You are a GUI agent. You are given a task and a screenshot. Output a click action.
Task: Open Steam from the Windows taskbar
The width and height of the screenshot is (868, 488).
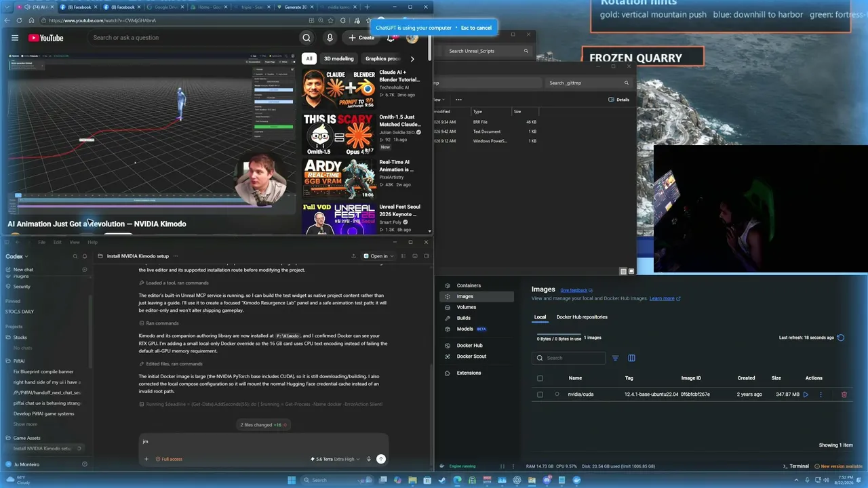[443, 480]
